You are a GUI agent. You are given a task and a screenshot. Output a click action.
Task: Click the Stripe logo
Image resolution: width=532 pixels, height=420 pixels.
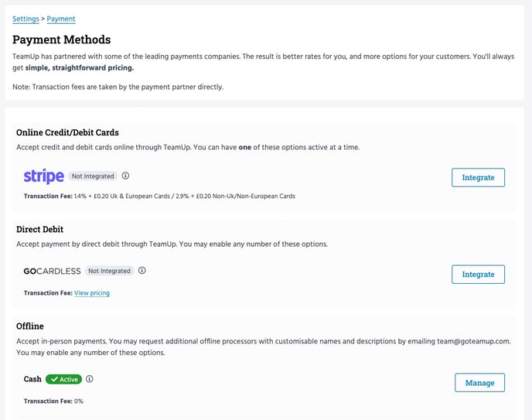(x=44, y=176)
